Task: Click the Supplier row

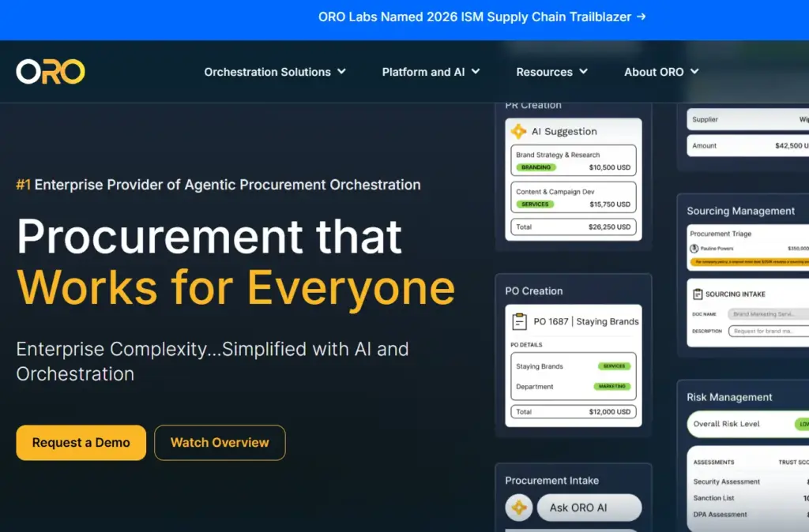Action: point(748,119)
